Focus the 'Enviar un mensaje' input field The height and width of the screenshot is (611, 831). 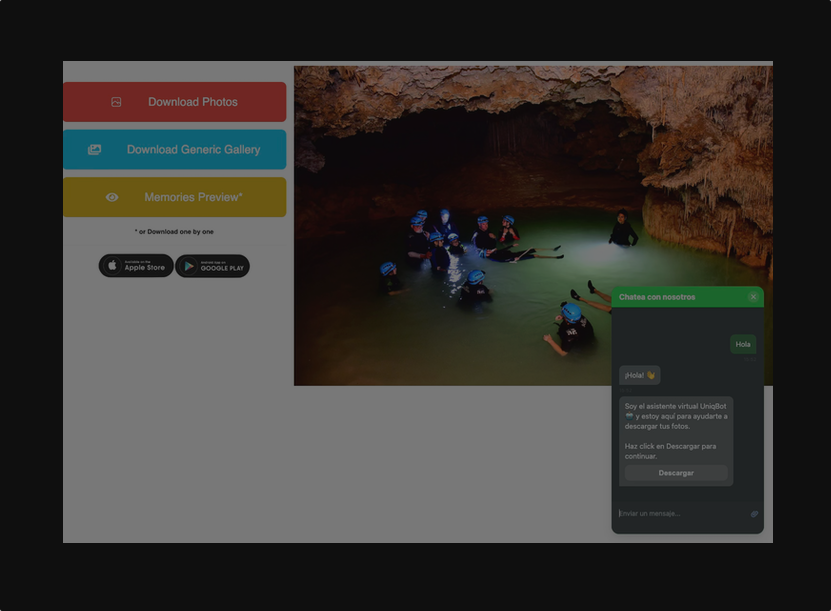click(680, 514)
